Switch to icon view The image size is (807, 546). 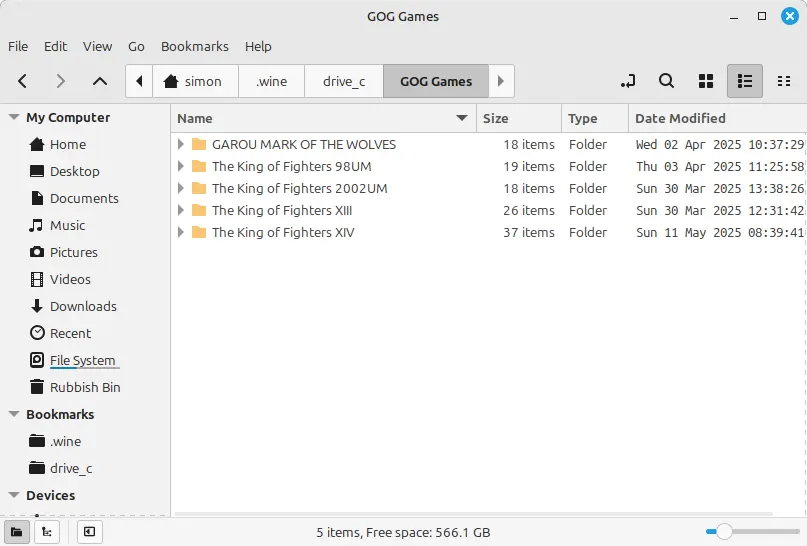click(x=706, y=81)
